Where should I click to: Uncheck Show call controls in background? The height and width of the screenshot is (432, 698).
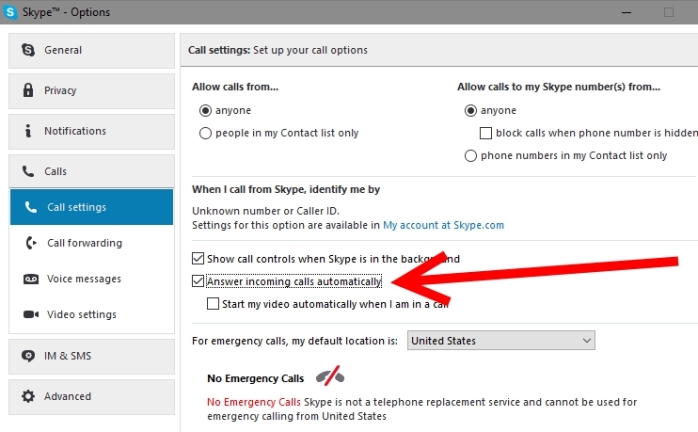[198, 258]
